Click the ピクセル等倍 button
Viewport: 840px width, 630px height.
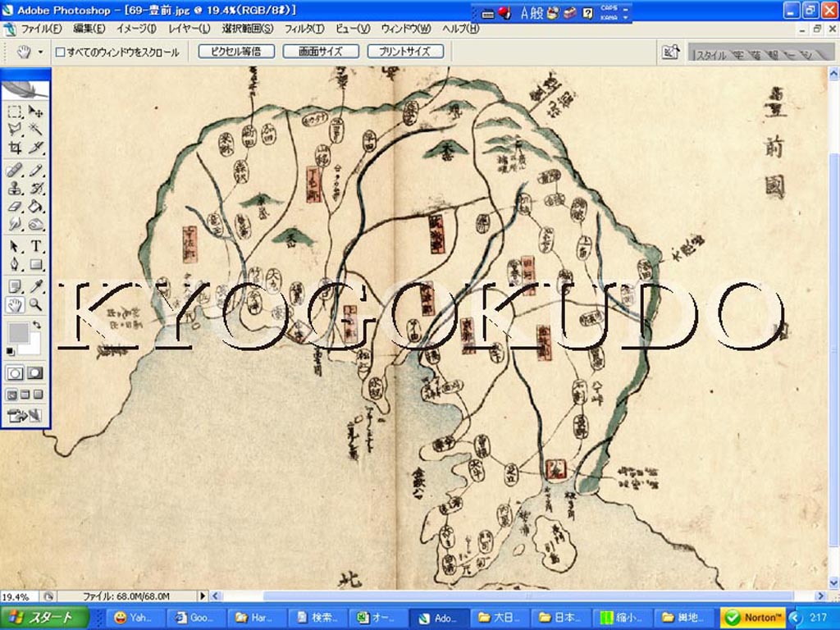[x=236, y=52]
